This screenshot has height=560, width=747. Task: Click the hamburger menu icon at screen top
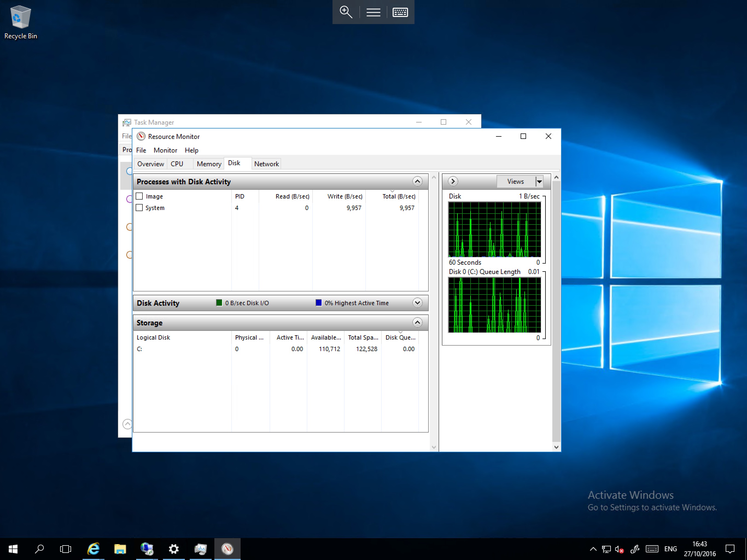point(373,12)
